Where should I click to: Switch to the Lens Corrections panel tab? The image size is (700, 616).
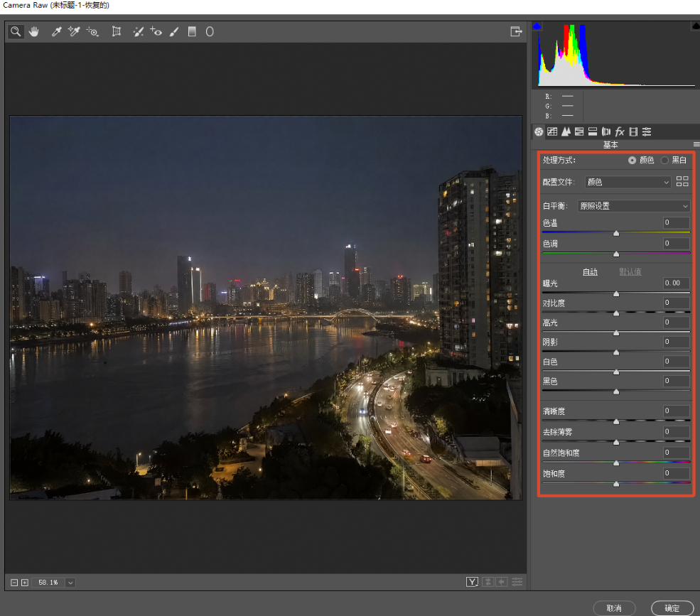pos(606,131)
